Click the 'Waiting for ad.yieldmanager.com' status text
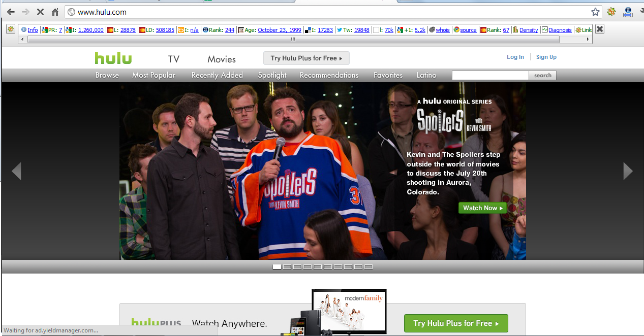Image resolution: width=644 pixels, height=336 pixels. (51, 330)
